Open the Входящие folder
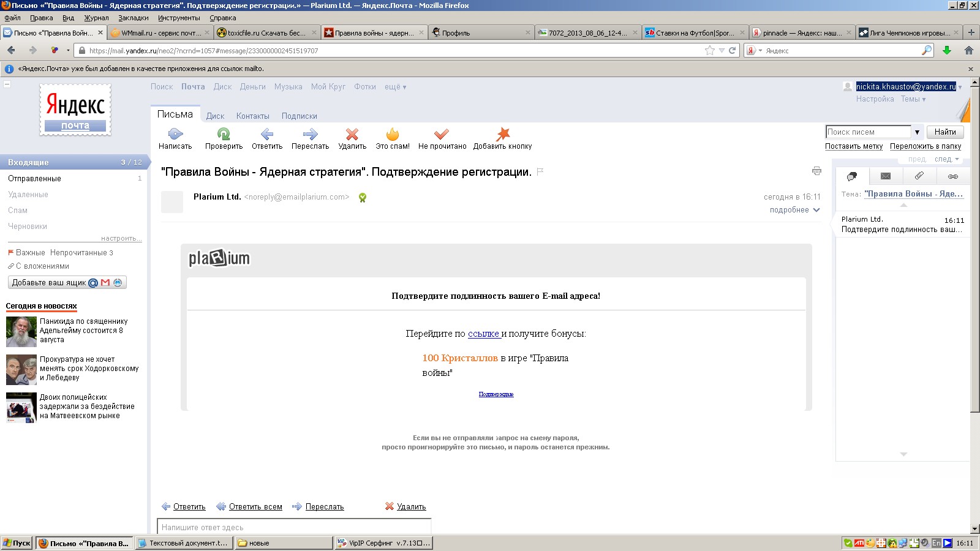Viewport: 980px width, 551px height. coord(73,162)
